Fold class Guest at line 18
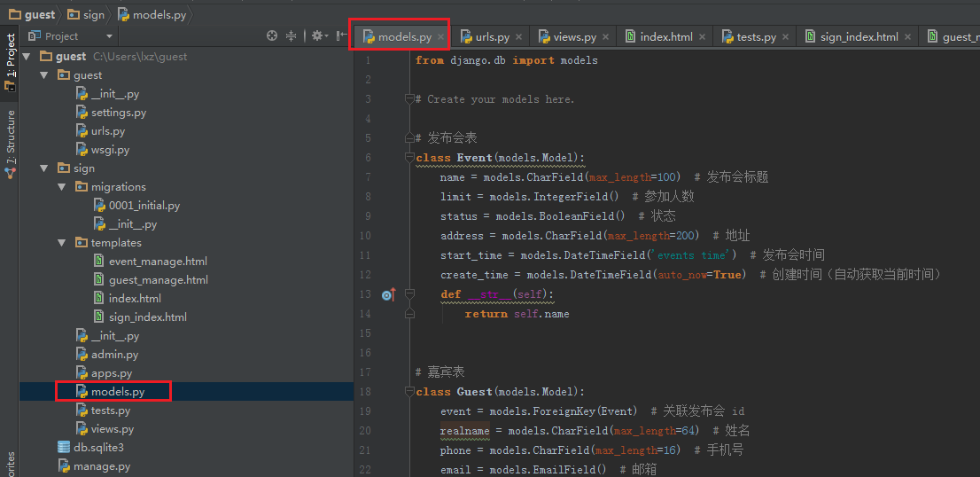 point(409,392)
